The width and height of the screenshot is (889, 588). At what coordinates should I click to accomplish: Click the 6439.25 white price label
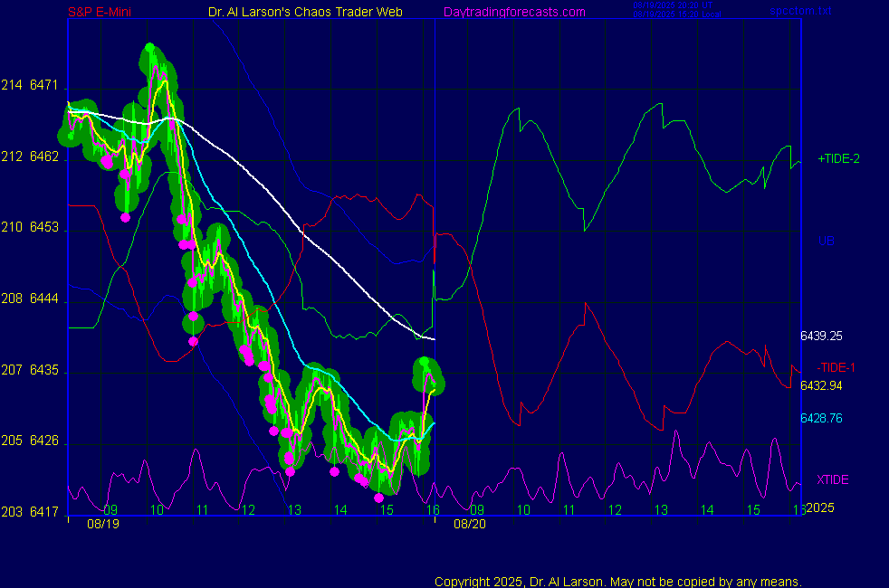(x=821, y=336)
